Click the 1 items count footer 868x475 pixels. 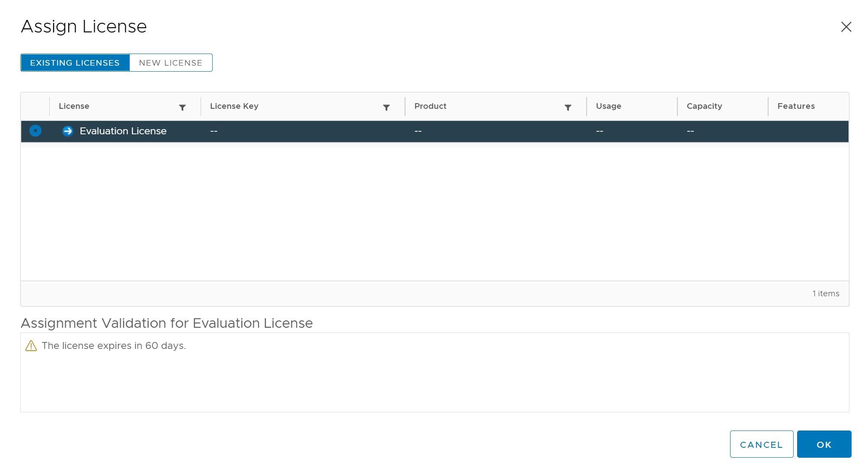point(826,294)
